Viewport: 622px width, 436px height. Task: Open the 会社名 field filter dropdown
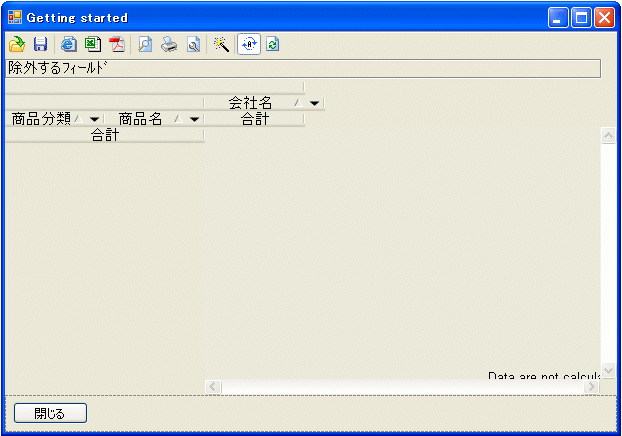[x=315, y=104]
